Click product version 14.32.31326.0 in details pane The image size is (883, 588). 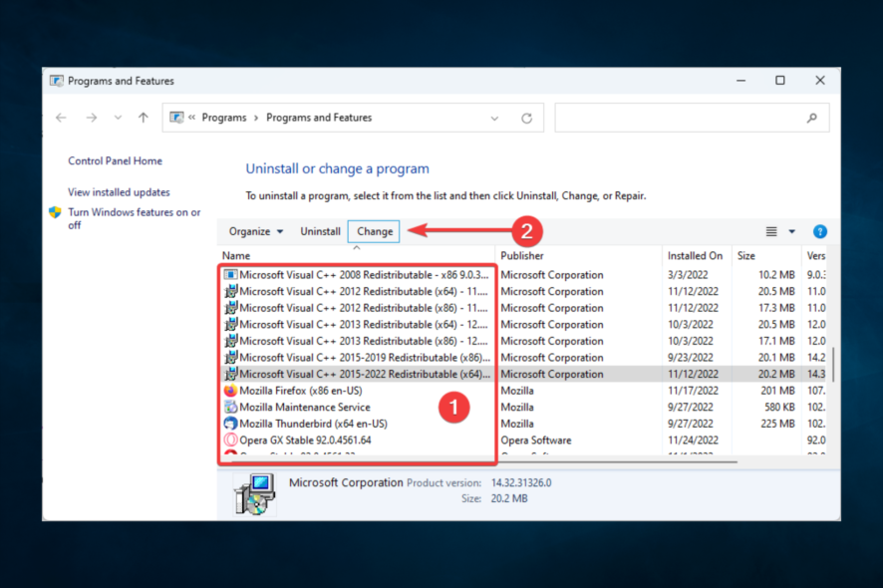(x=521, y=482)
